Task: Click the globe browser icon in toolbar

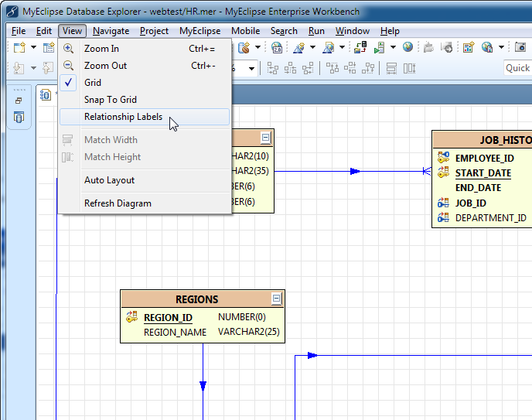Action: (408, 48)
